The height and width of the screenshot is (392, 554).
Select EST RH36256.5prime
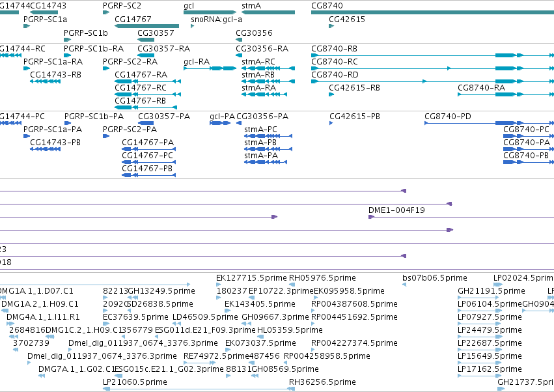pos(292,389)
